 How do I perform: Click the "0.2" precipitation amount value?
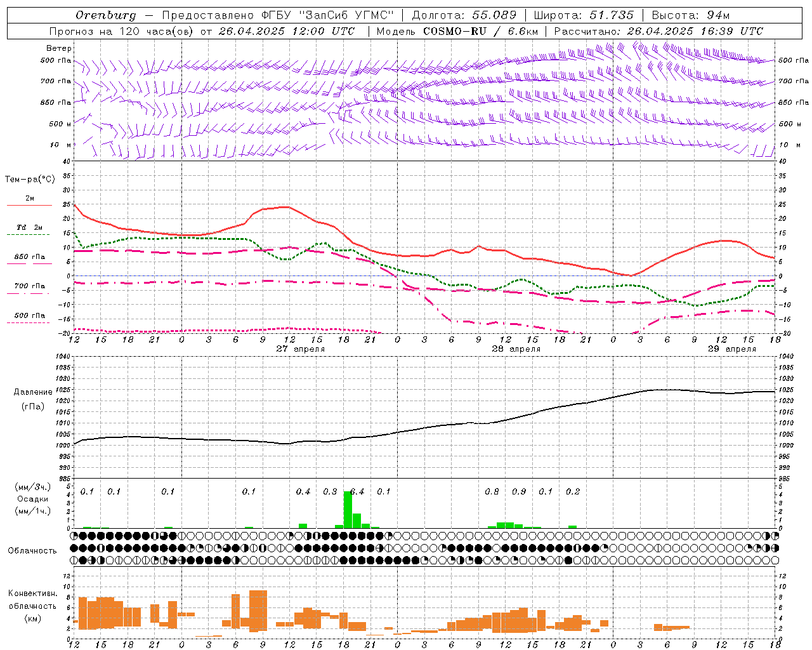click(x=573, y=491)
